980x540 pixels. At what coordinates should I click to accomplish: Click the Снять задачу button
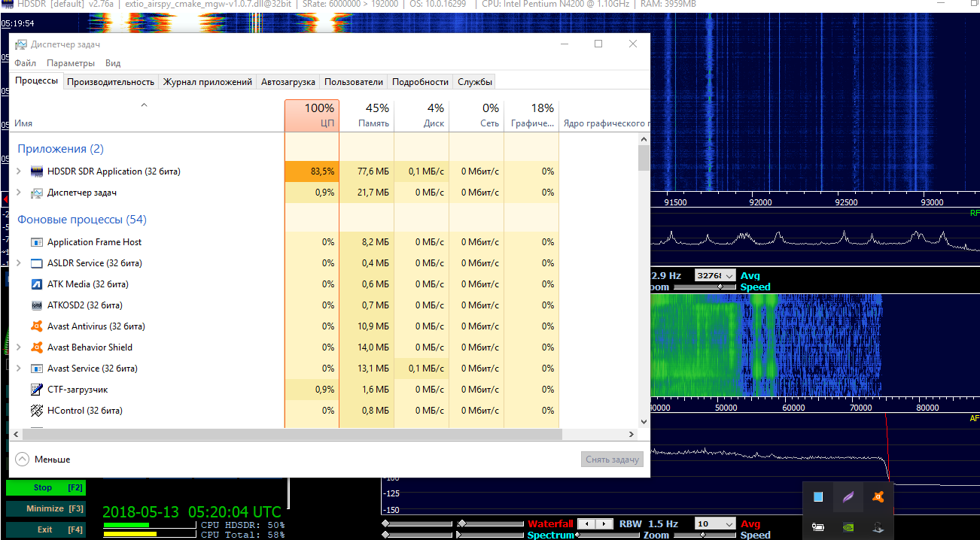click(613, 460)
